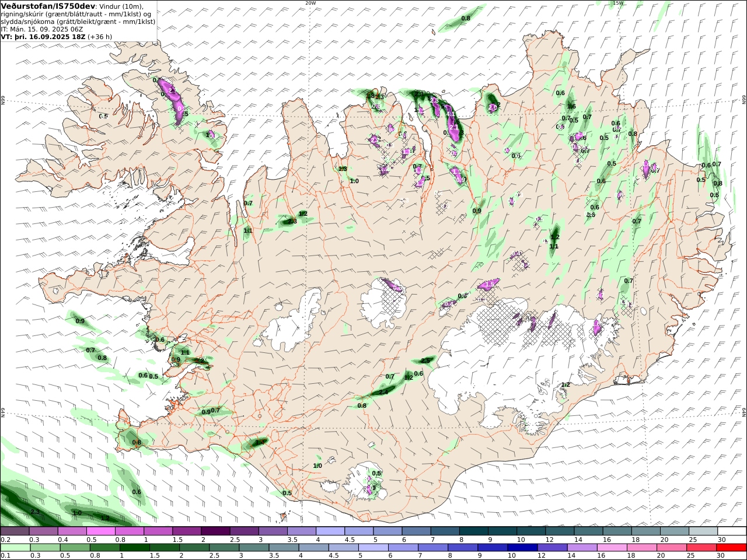The width and height of the screenshot is (747, 560).
Task: Click the '15W' longitude label at top edge
Action: [618, 3]
